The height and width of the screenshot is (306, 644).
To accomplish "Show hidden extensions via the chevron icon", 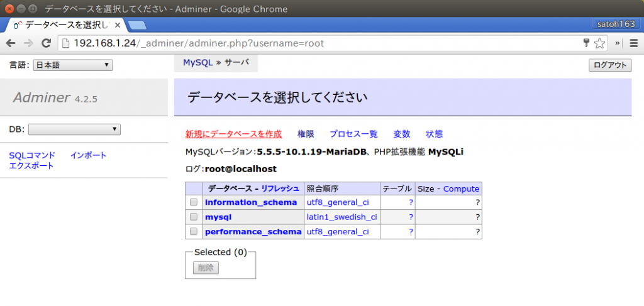I will tap(617, 43).
